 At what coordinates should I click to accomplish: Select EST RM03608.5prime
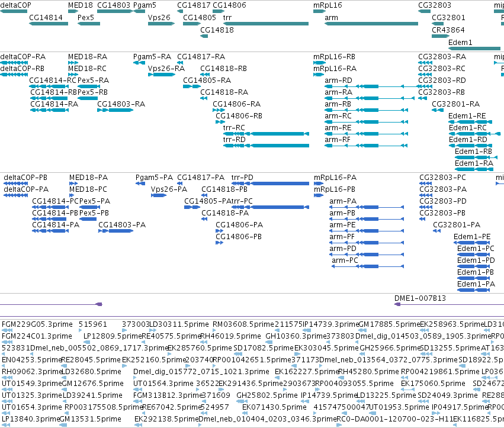click(243, 324)
